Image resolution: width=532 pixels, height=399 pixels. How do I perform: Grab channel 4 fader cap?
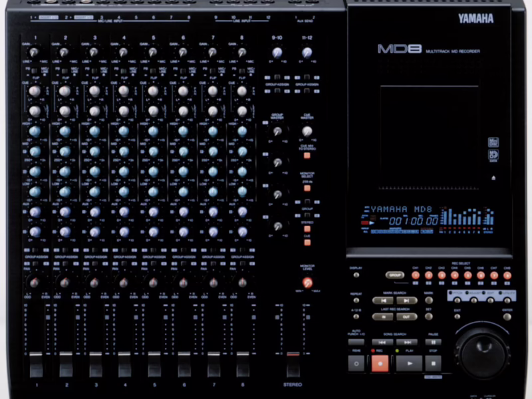124,364
